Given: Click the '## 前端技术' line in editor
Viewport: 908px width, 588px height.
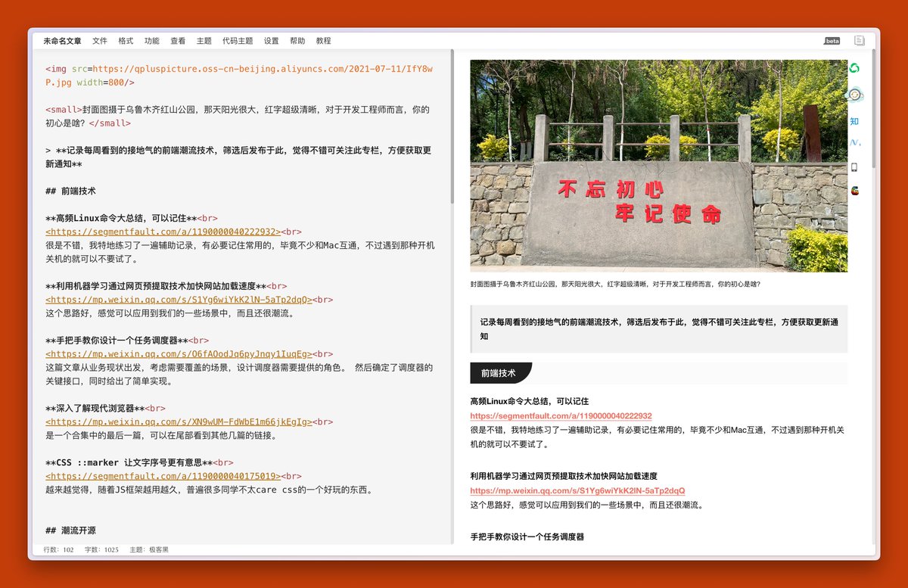Looking at the screenshot, I should click(71, 191).
